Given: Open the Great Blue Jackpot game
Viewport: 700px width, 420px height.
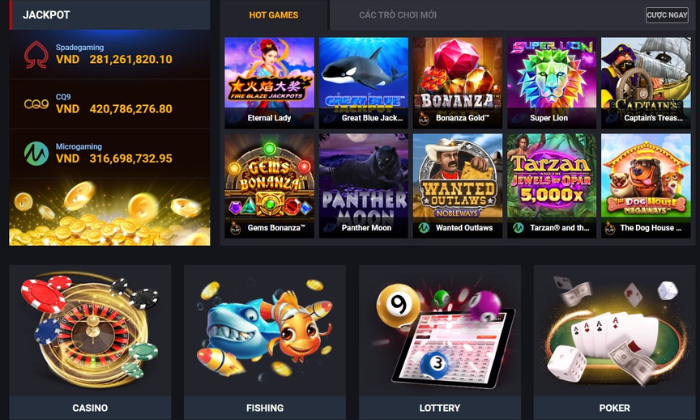Looking at the screenshot, I should [363, 83].
